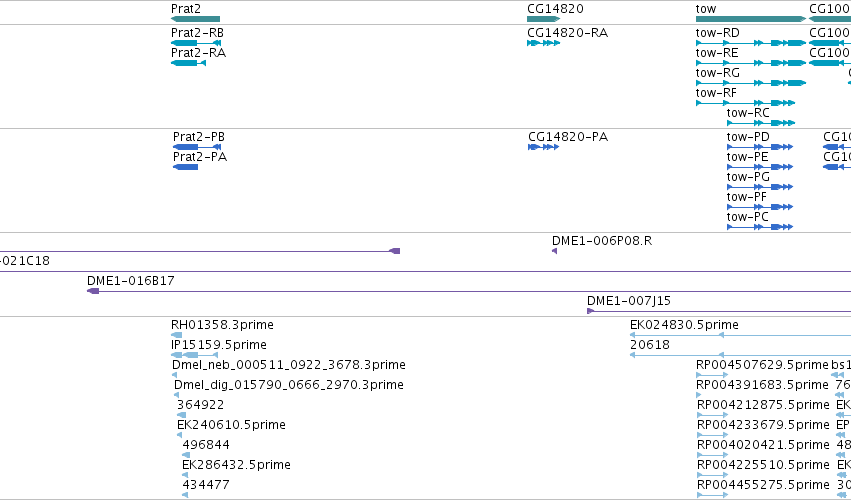Select EST IP15159.5prime

[194, 355]
